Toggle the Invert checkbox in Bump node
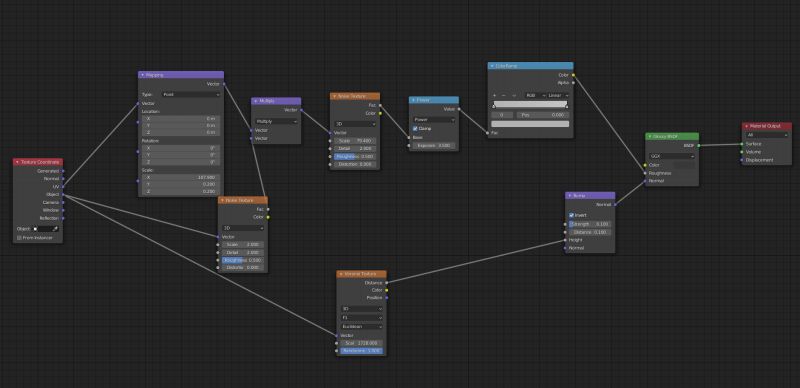Screen dimensions: 800x388 click(571, 215)
